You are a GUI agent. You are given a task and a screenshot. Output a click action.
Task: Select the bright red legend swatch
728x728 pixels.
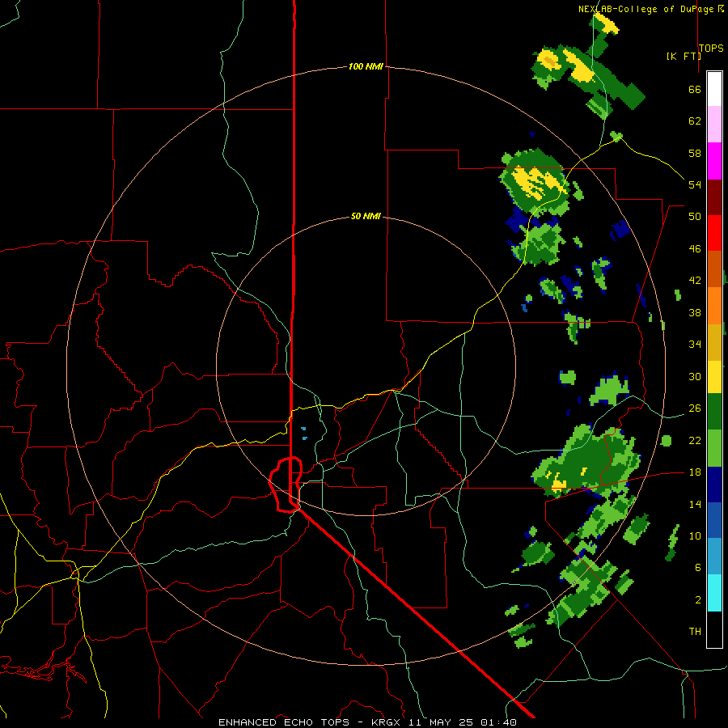[714, 233]
